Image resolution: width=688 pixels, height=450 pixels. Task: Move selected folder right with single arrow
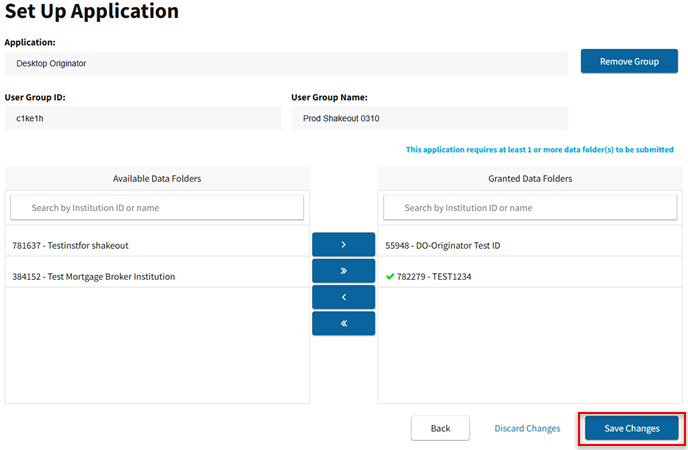point(344,244)
